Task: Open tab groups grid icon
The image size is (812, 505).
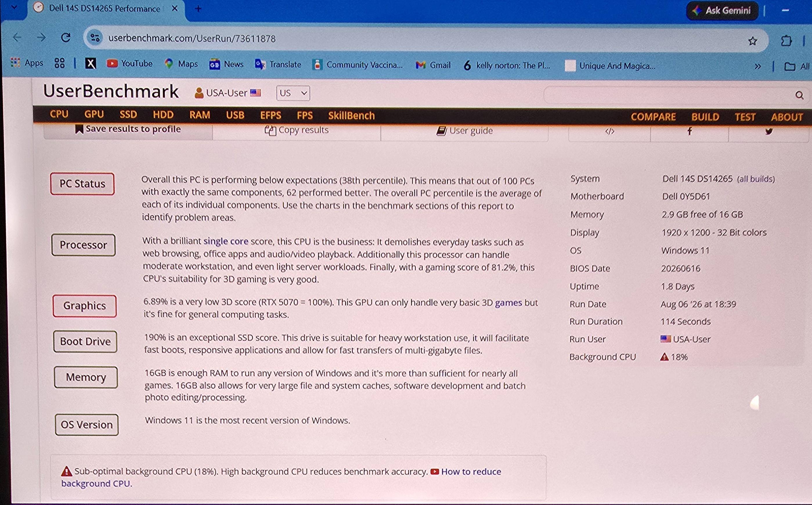Action: pyautogui.click(x=59, y=63)
